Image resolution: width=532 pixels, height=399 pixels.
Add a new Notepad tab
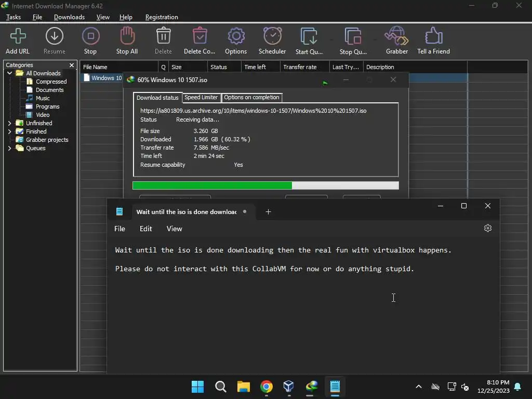(x=268, y=212)
